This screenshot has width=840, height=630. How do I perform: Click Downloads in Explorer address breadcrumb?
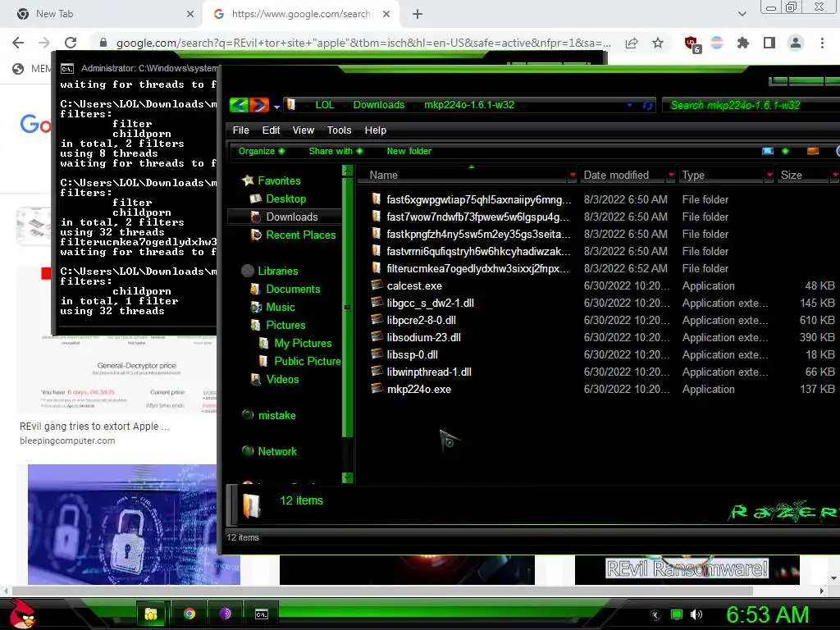(x=379, y=105)
